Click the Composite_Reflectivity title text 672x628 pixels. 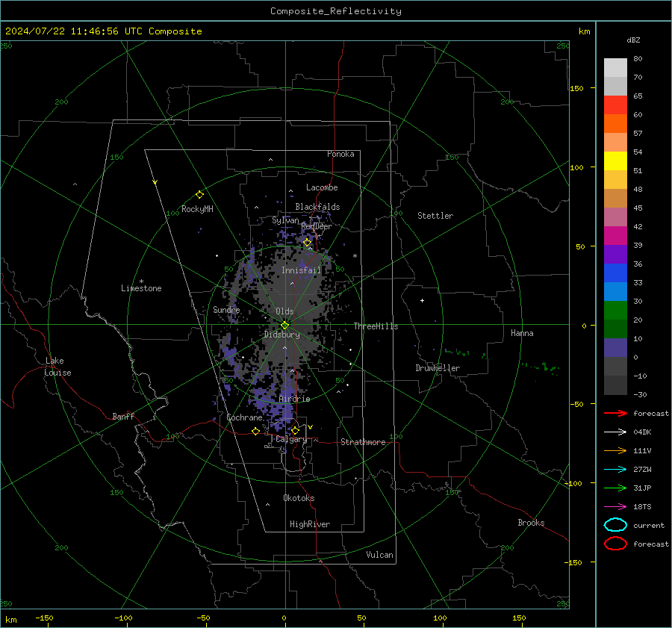click(x=335, y=11)
